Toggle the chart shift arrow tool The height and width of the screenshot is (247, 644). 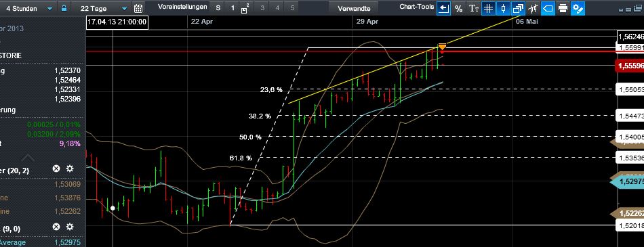pos(443,8)
